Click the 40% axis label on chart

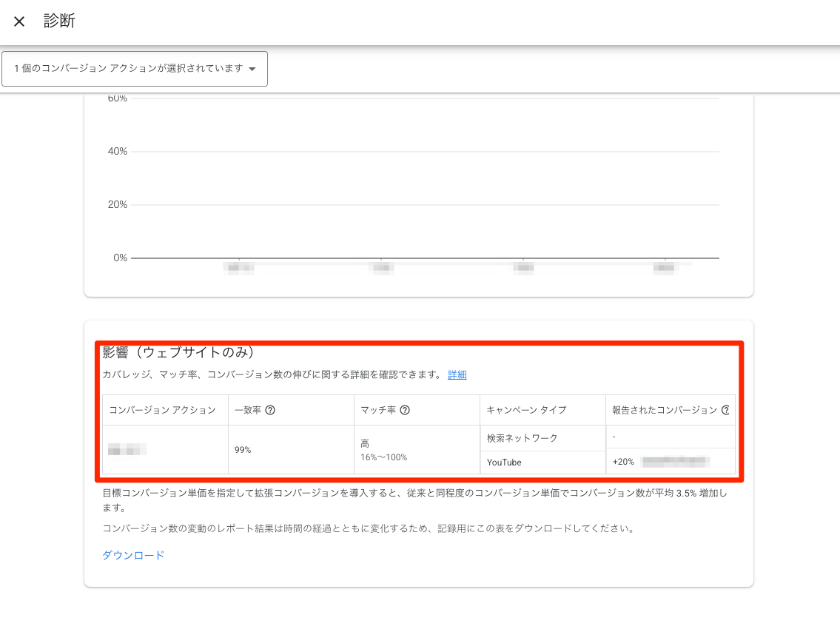118,151
